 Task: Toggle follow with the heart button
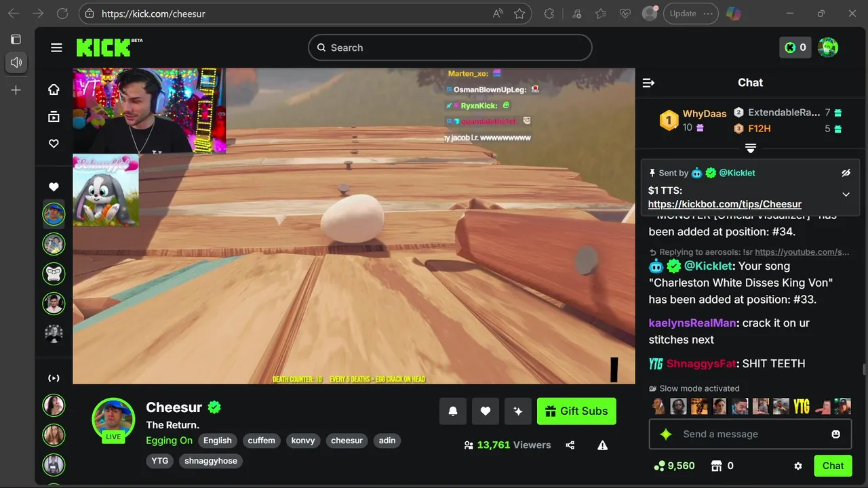tap(486, 411)
